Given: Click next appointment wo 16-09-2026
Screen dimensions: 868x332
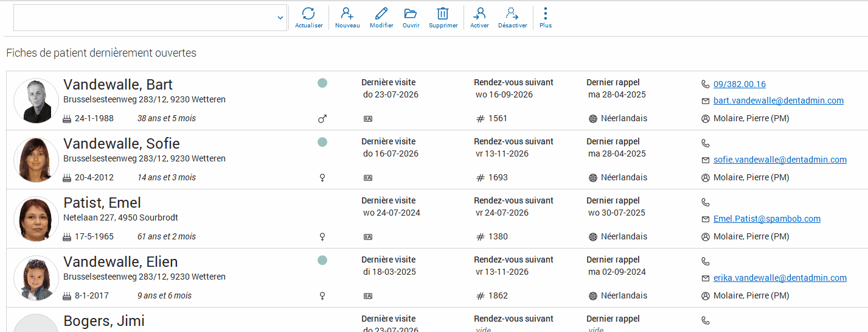Looking at the screenshot, I should tap(504, 94).
